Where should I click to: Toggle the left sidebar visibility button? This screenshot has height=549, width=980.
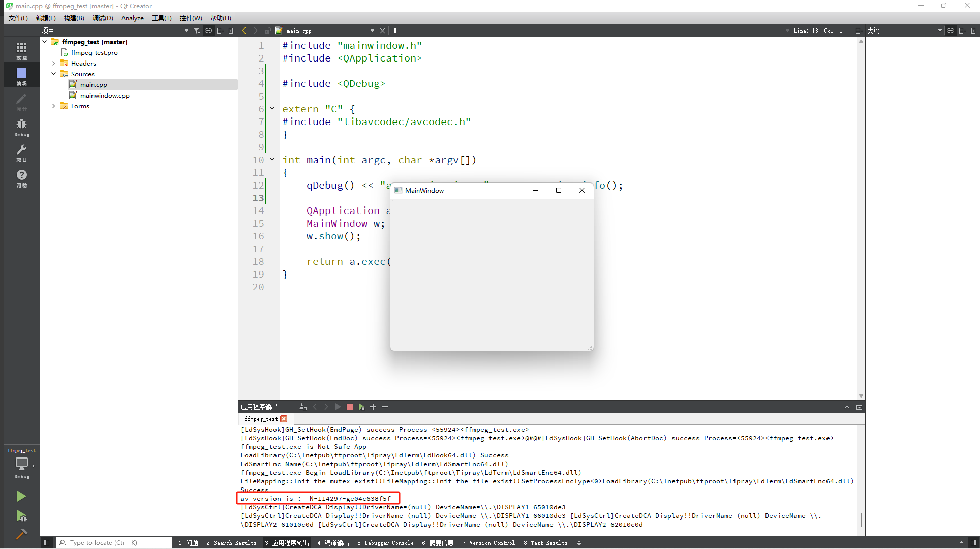[46, 543]
